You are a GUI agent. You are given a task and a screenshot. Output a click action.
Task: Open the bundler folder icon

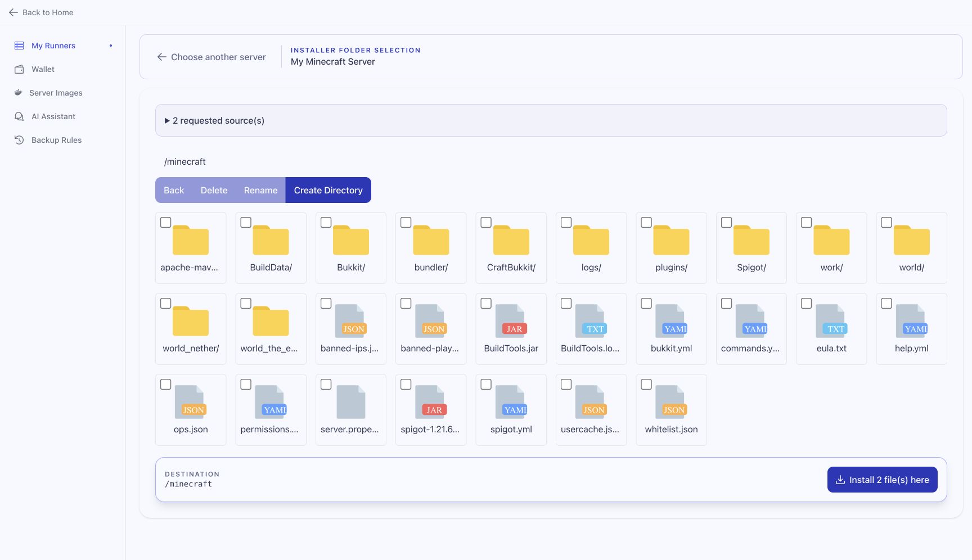click(x=431, y=240)
